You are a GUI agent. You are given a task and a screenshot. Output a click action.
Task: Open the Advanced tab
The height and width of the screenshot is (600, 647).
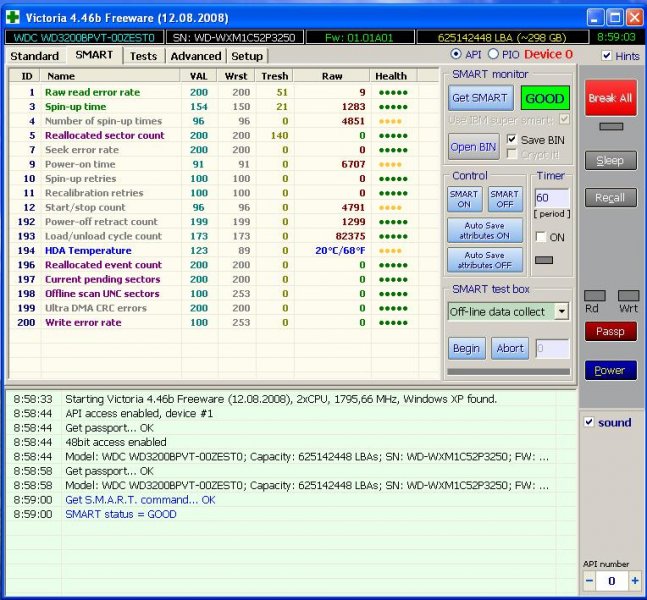195,56
